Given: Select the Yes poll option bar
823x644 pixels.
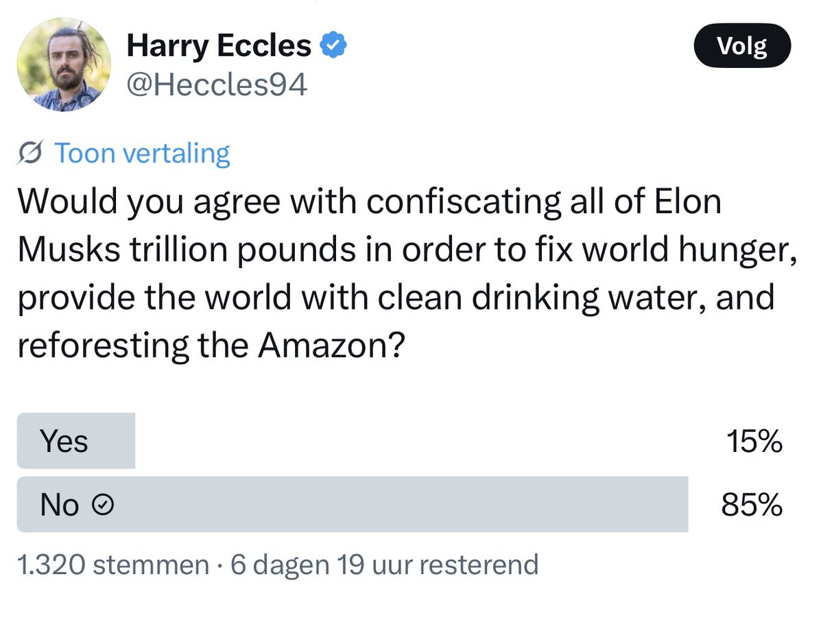Looking at the screenshot, I should click(399, 441).
